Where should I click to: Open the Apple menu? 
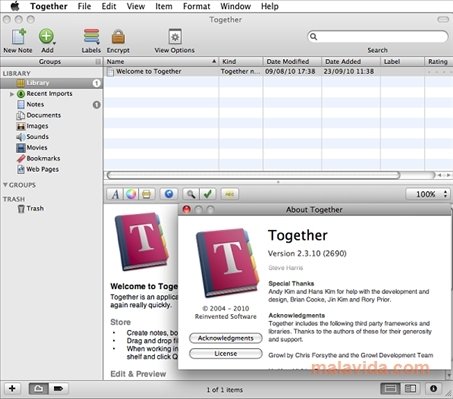pos(15,6)
